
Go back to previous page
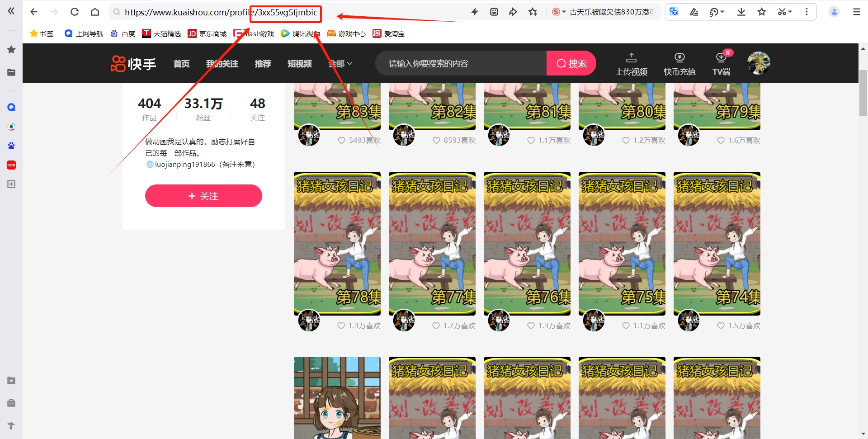click(x=34, y=12)
